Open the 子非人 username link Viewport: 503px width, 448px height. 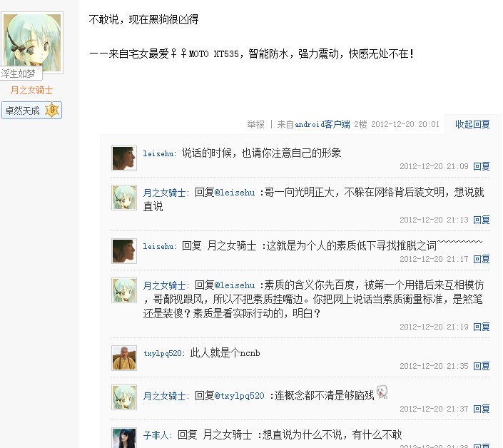pos(156,435)
